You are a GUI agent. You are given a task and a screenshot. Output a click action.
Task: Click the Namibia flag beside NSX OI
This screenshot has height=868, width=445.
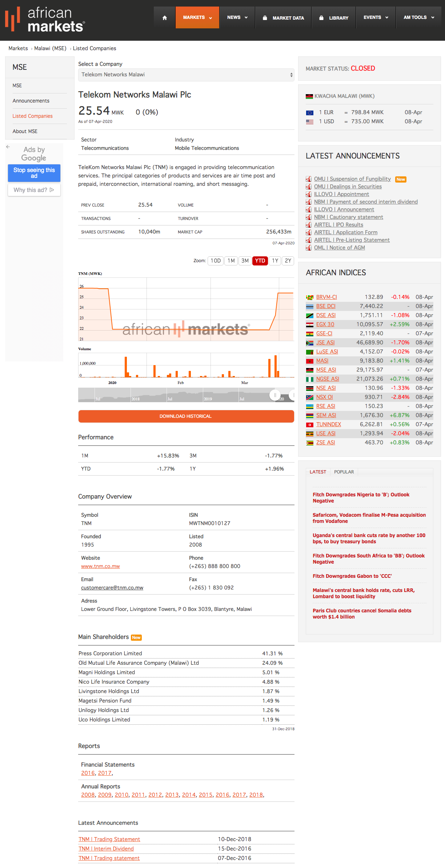click(310, 397)
